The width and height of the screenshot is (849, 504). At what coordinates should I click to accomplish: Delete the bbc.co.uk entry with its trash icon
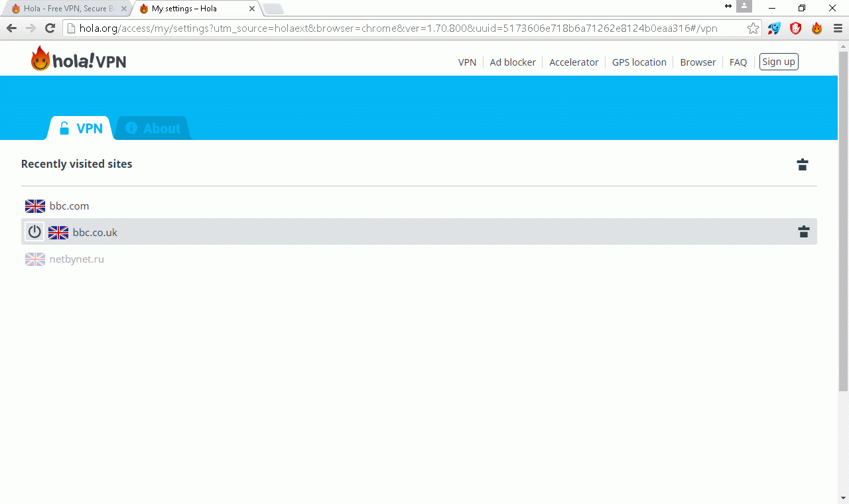(x=804, y=231)
